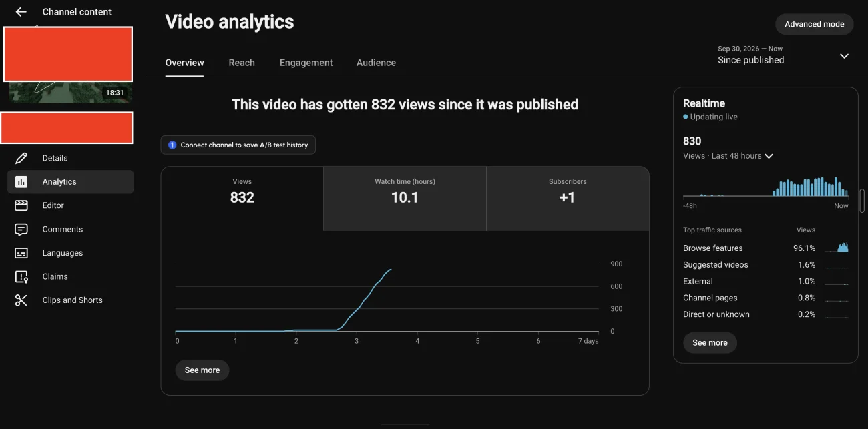Viewport: 868px width, 429px height.
Task: Select the Subscribers metric card
Action: [x=568, y=199]
